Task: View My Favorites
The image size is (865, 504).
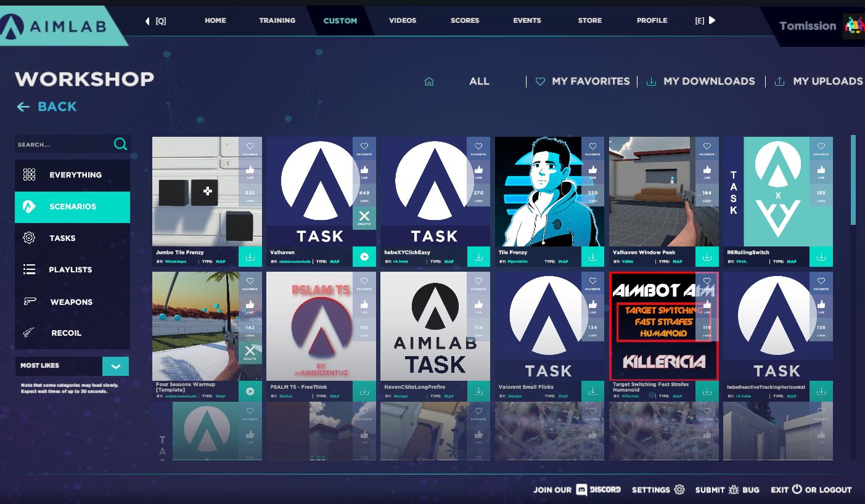Action: (x=583, y=81)
